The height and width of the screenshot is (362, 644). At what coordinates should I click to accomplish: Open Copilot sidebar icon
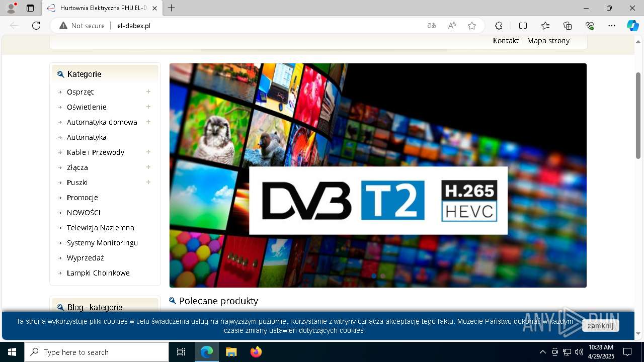[x=632, y=26]
